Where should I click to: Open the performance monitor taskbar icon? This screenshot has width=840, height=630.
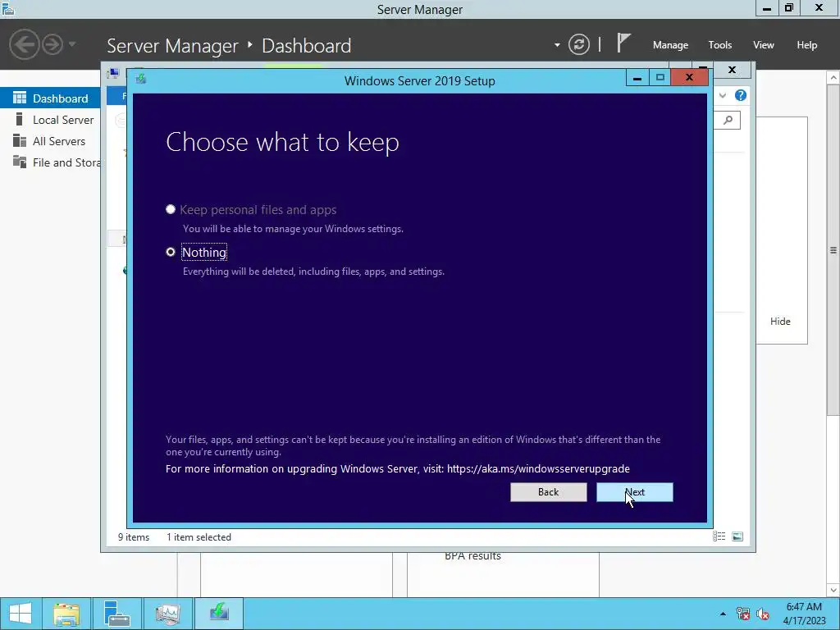(167, 614)
